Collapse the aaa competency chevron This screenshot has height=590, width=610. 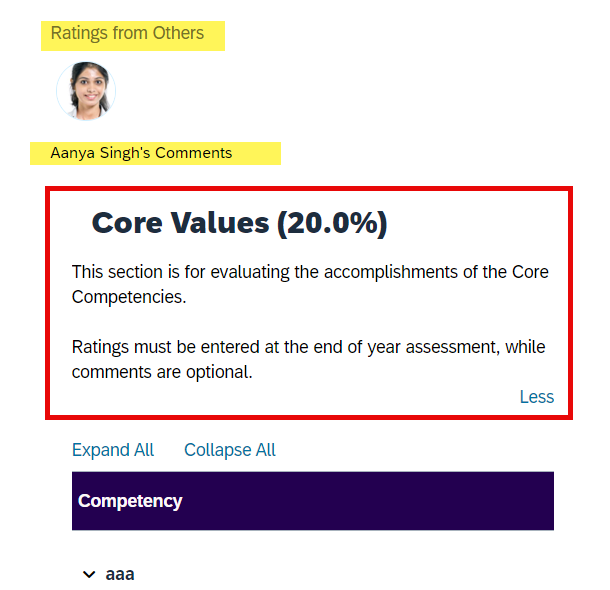click(89, 574)
